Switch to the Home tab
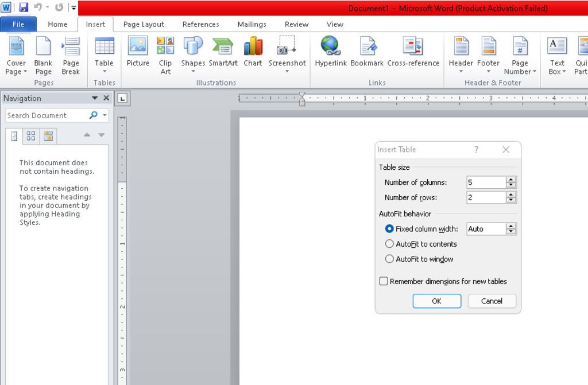Image resolution: width=588 pixels, height=385 pixels. coord(57,24)
